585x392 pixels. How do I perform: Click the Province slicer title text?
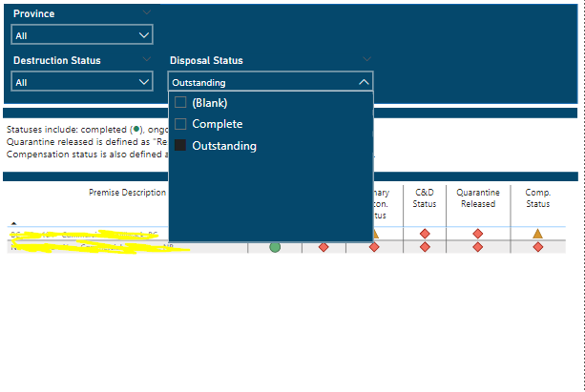tap(34, 13)
